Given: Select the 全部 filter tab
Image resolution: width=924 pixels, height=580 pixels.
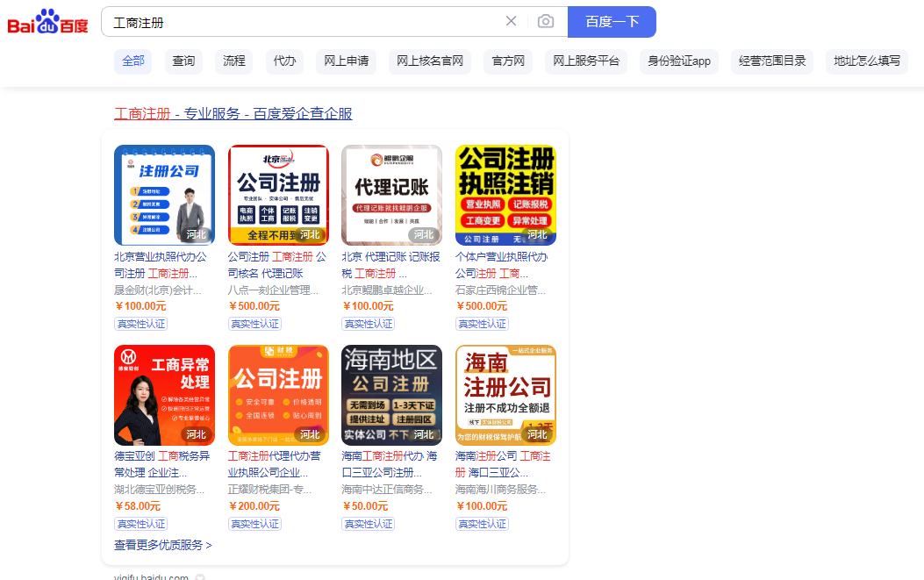Looking at the screenshot, I should coord(133,61).
